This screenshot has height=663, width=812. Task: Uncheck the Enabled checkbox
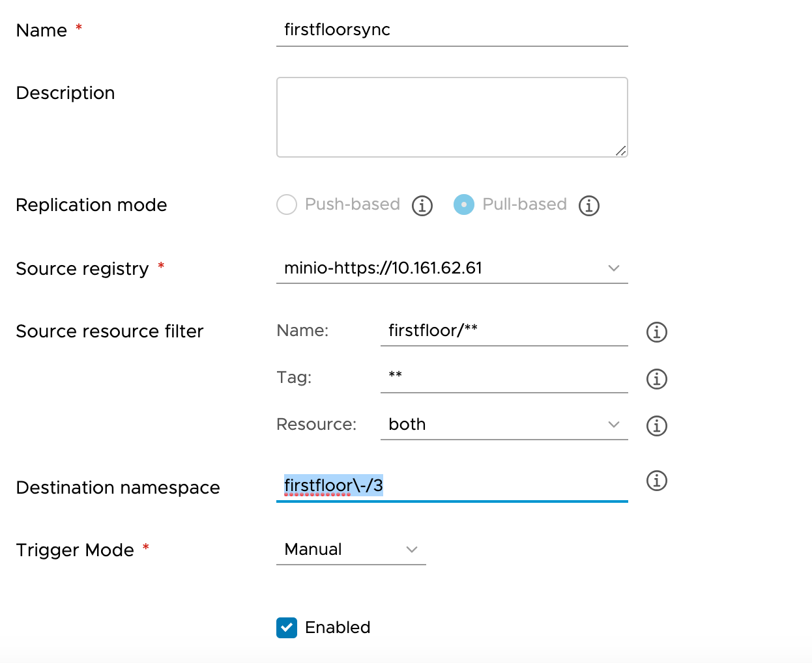click(x=286, y=628)
